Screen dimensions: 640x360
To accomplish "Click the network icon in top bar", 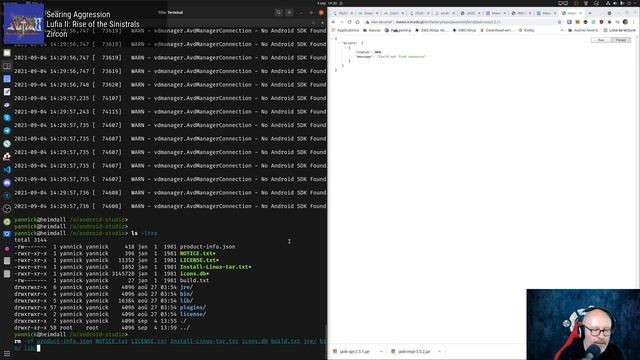I will [608, 3].
